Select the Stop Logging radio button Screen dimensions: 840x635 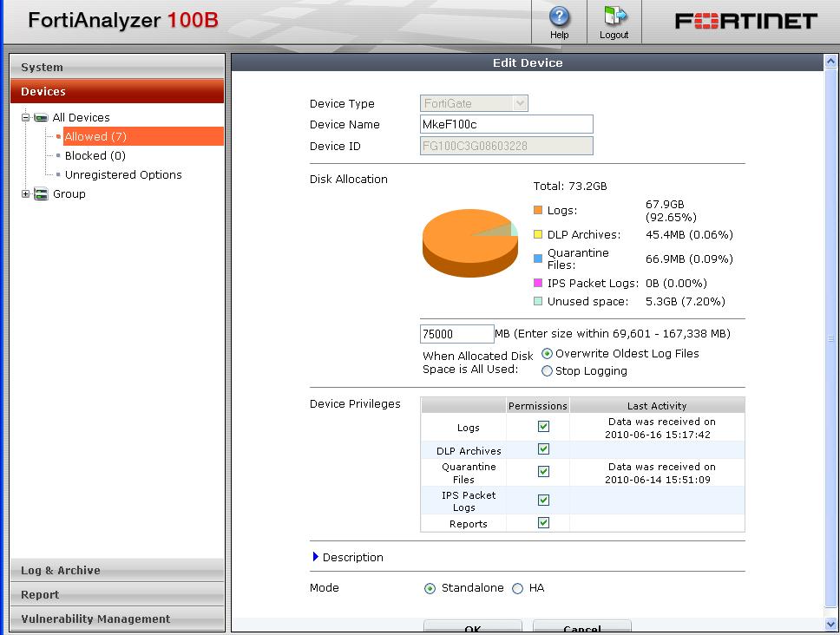pyautogui.click(x=548, y=370)
